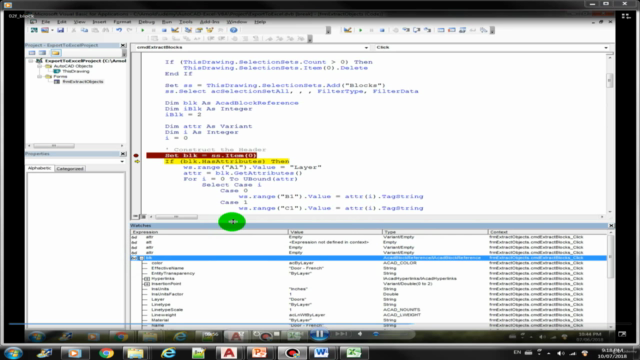Open AutoCAD from the Windows taskbar

229,353
